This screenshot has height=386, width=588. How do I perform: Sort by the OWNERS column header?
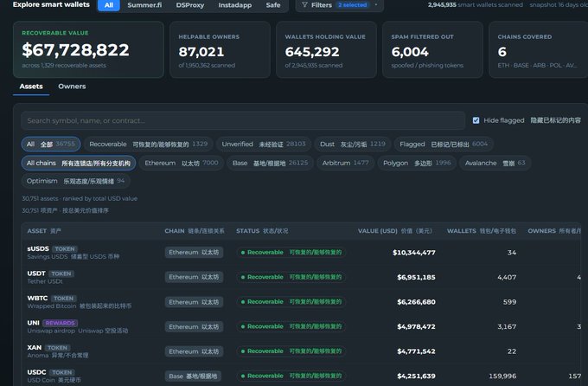pyautogui.click(x=554, y=231)
